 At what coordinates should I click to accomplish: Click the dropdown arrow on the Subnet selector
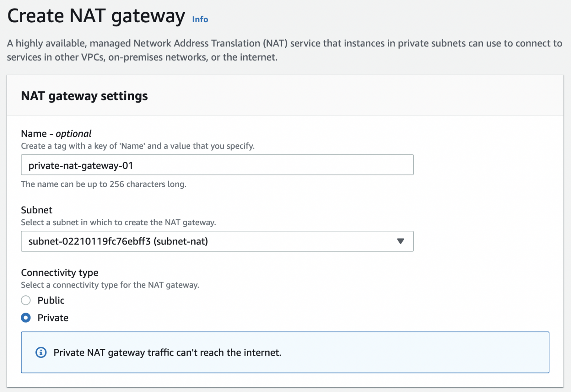point(401,241)
